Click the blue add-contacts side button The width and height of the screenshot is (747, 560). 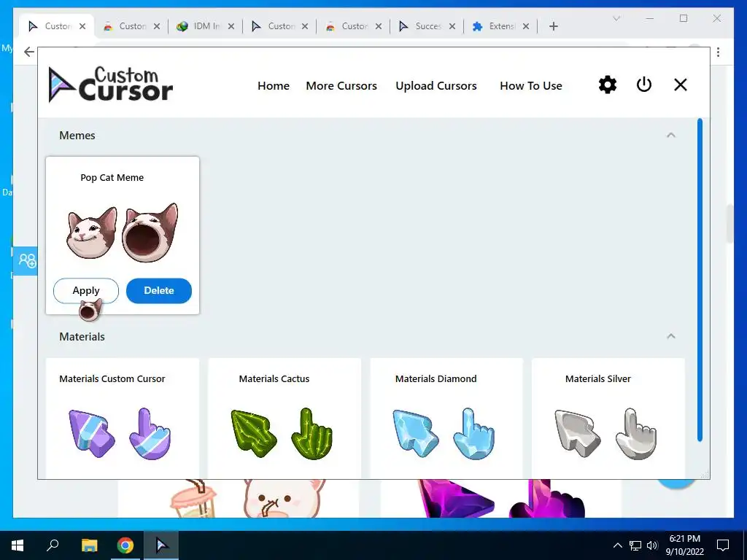pos(26,260)
